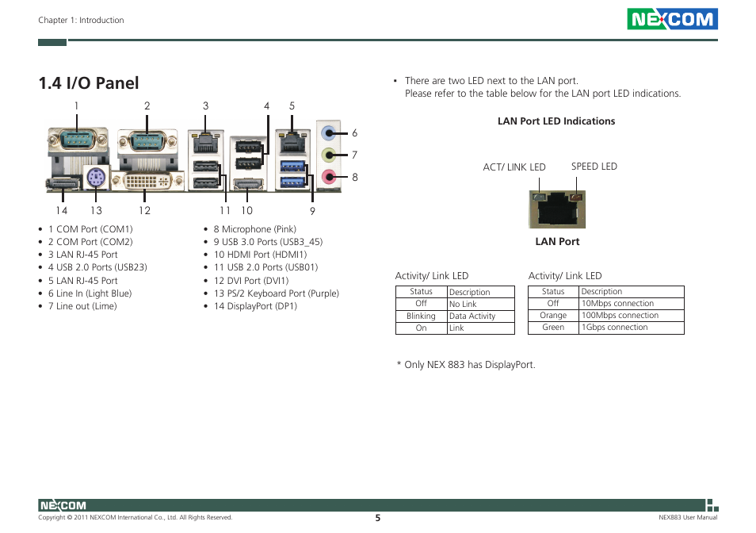Click the '5 LAN RJ-45 Port' list item
756x533 pixels.
(x=83, y=281)
